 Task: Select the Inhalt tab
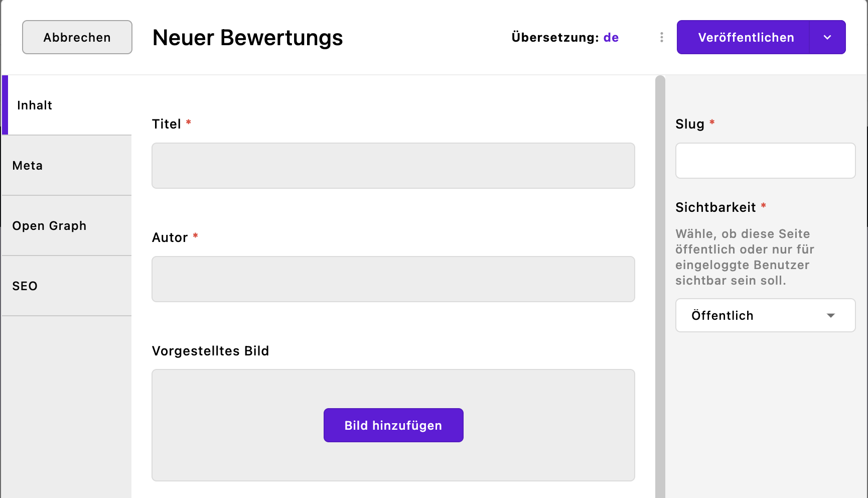(x=35, y=105)
